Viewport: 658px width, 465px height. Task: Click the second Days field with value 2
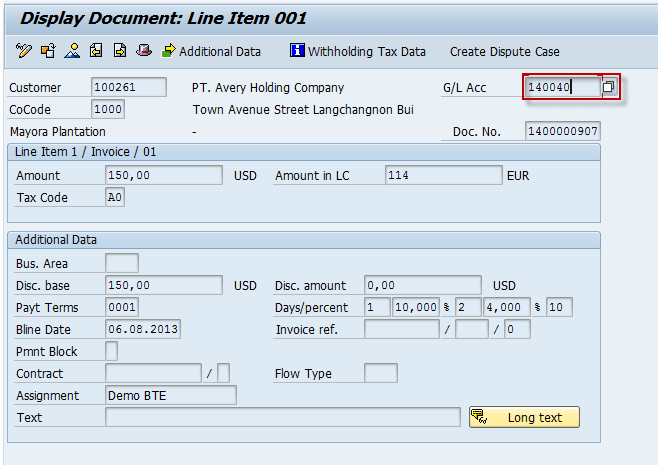tap(468, 307)
